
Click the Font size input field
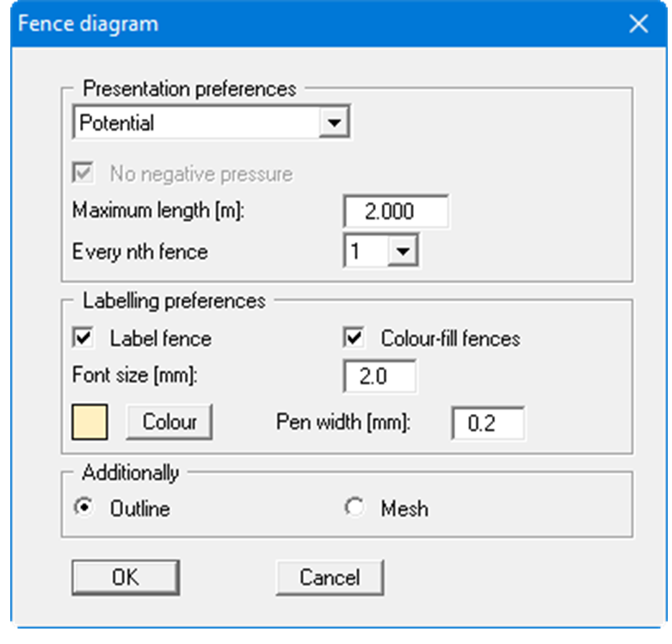(x=379, y=376)
